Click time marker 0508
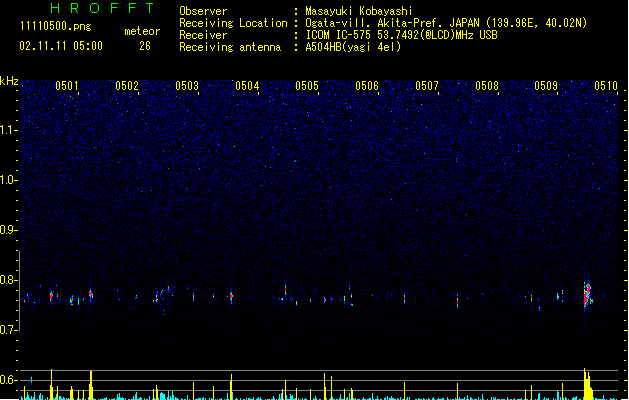Viewport: 629px width, 400px height. click(x=487, y=86)
